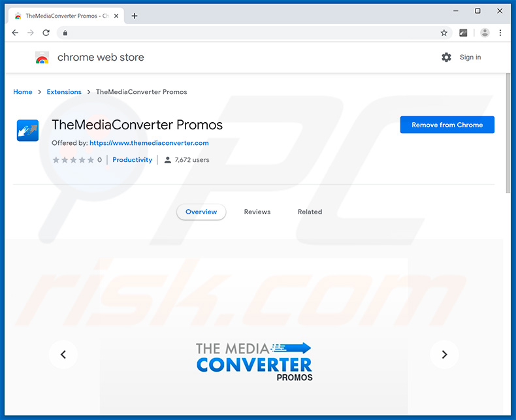This screenshot has height=420, width=516.
Task: Switch to the Reviews tab
Action: (257, 212)
